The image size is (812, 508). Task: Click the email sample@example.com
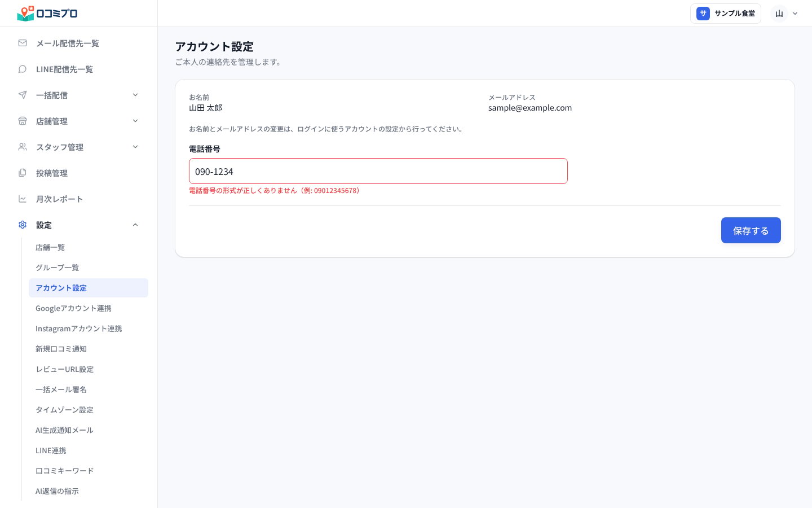(x=530, y=108)
